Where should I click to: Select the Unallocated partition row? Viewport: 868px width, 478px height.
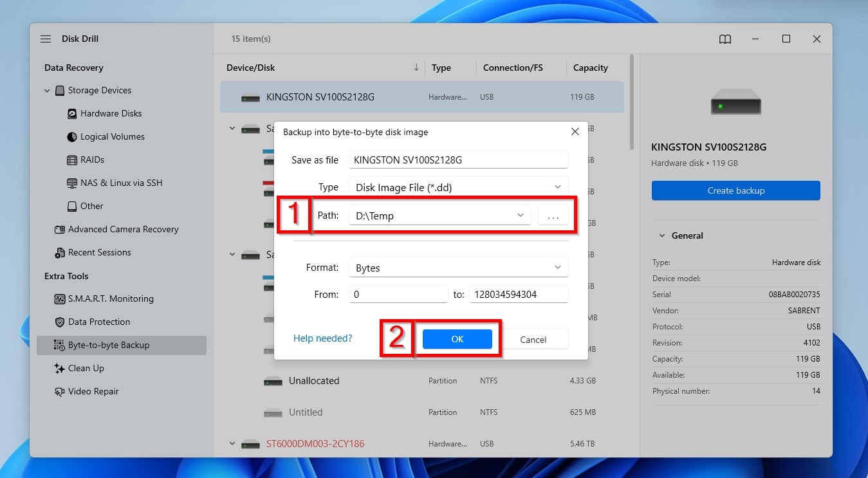point(421,381)
